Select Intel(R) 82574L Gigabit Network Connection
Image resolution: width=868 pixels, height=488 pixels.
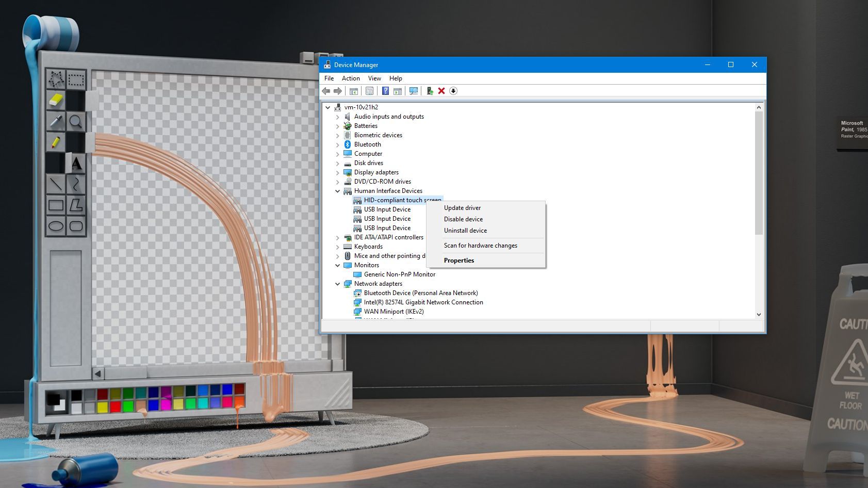[423, 302]
